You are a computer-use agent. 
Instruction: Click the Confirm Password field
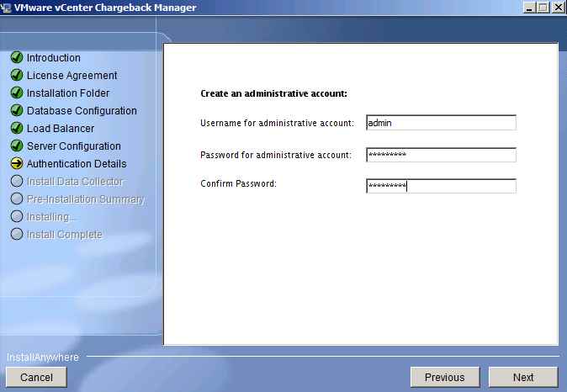coord(441,186)
